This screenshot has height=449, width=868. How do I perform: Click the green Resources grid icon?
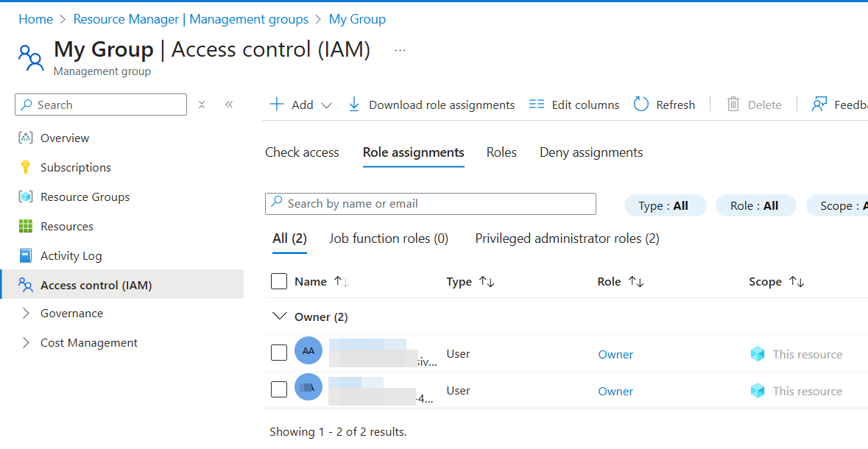pyautogui.click(x=26, y=226)
